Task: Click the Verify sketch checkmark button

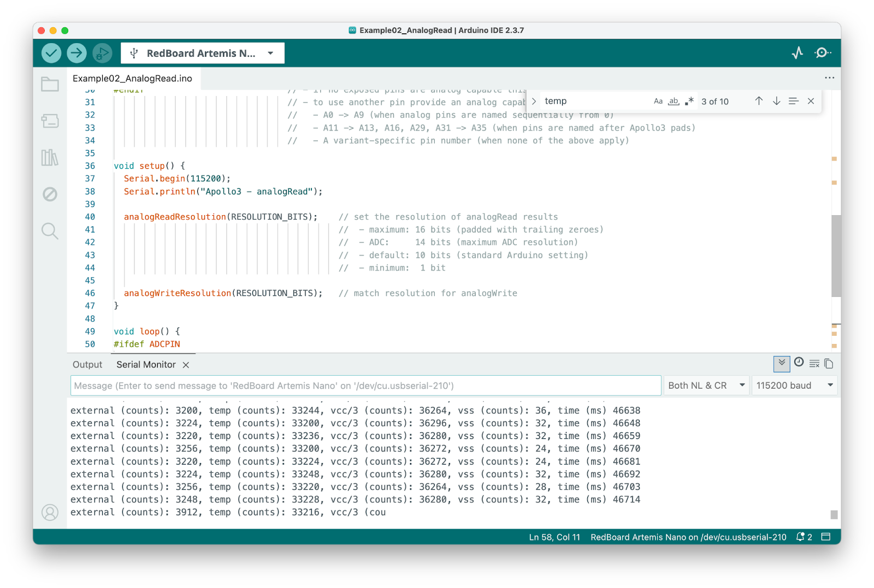Action: 51,53
